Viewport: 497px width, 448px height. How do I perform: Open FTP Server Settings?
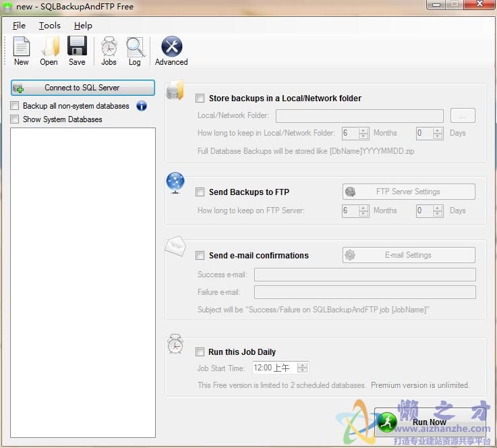pos(409,192)
